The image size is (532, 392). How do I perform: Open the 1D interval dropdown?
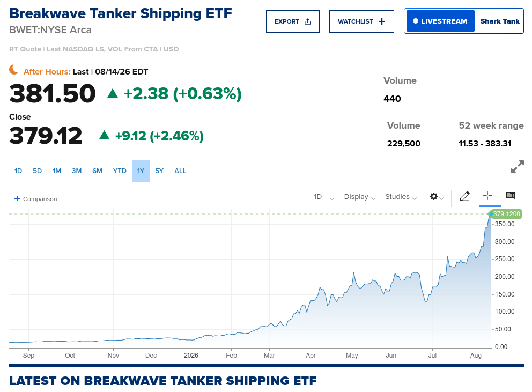tap(324, 197)
